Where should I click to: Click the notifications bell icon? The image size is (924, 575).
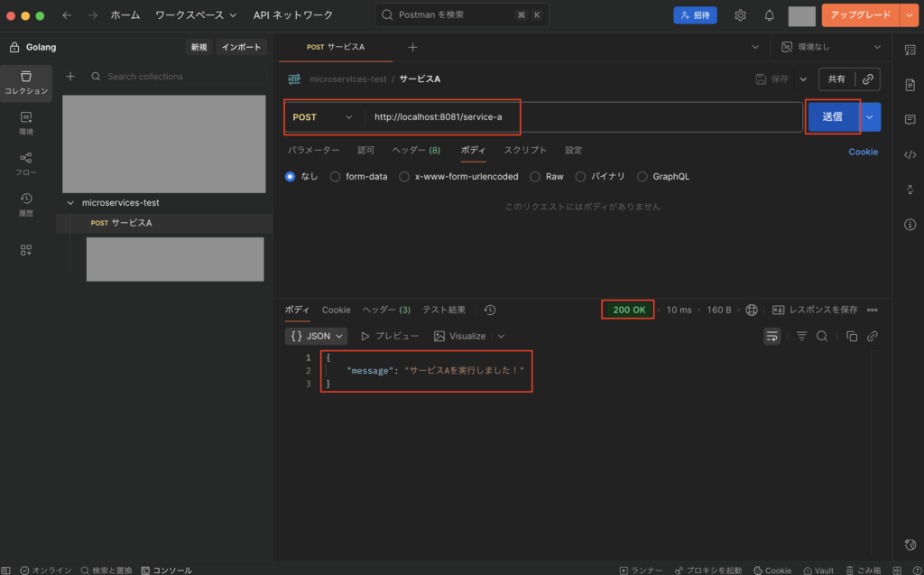coord(769,15)
